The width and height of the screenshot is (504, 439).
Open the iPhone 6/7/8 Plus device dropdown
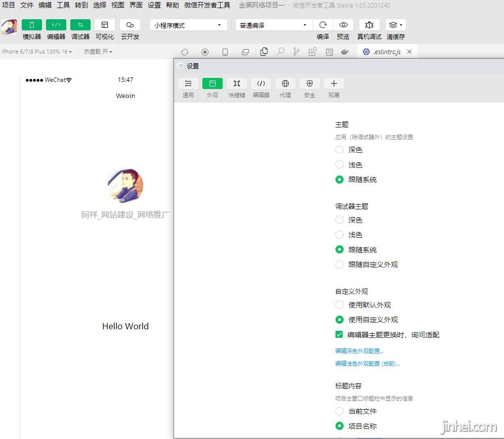(36, 52)
